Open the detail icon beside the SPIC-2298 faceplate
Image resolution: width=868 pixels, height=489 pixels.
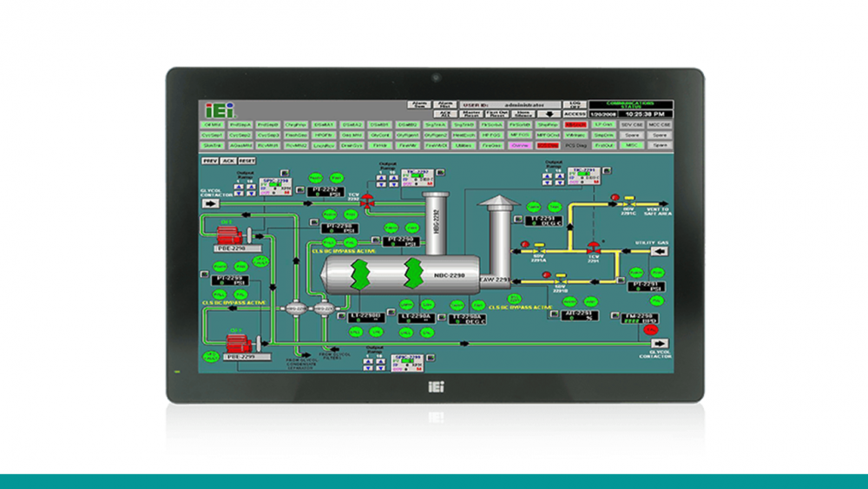(285, 174)
